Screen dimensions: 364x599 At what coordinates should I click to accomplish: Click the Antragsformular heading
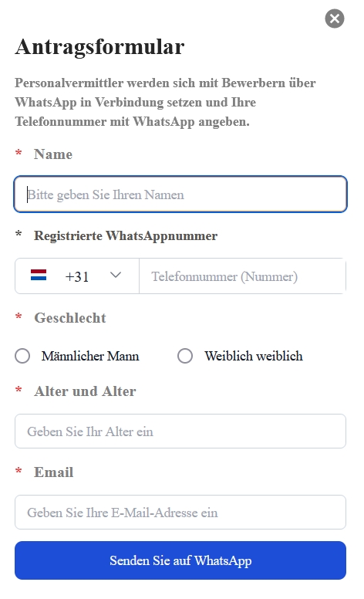100,47
